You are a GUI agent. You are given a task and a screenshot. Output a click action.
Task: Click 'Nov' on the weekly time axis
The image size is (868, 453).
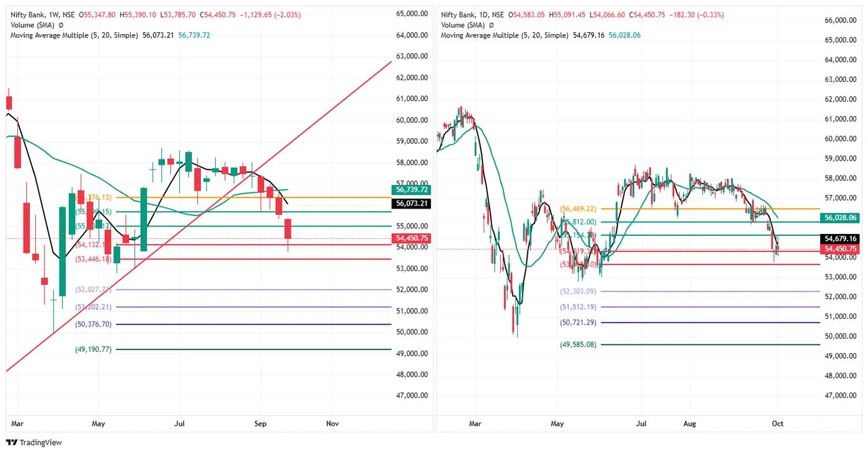click(333, 424)
